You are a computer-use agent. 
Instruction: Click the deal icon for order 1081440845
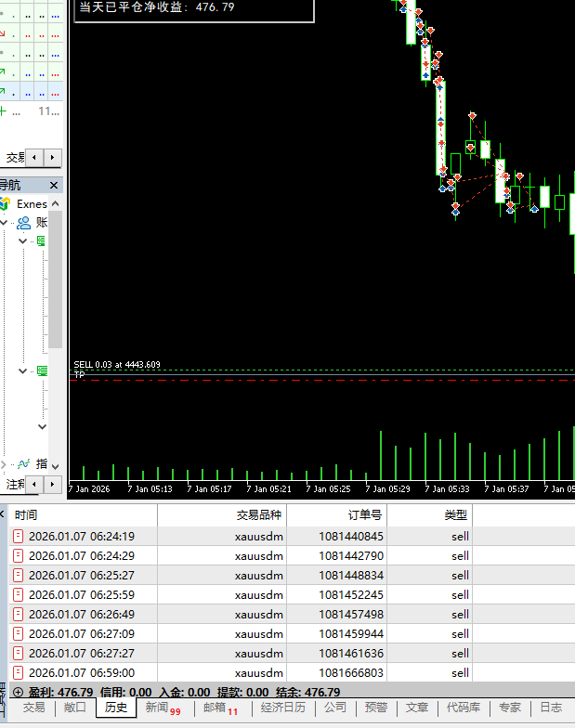18,537
